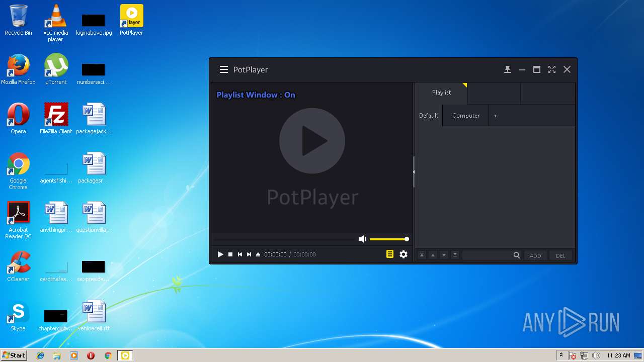Move playlist item to the top

(422, 255)
